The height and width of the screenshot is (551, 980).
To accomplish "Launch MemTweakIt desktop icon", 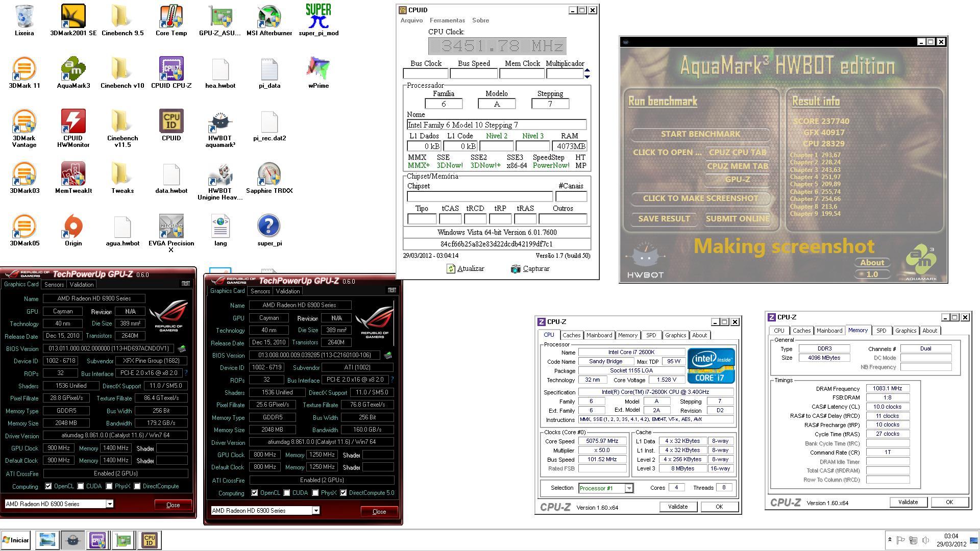I will tap(73, 178).
